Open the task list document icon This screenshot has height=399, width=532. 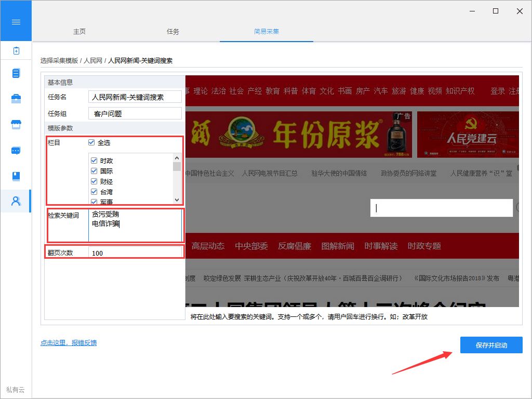tap(16, 73)
